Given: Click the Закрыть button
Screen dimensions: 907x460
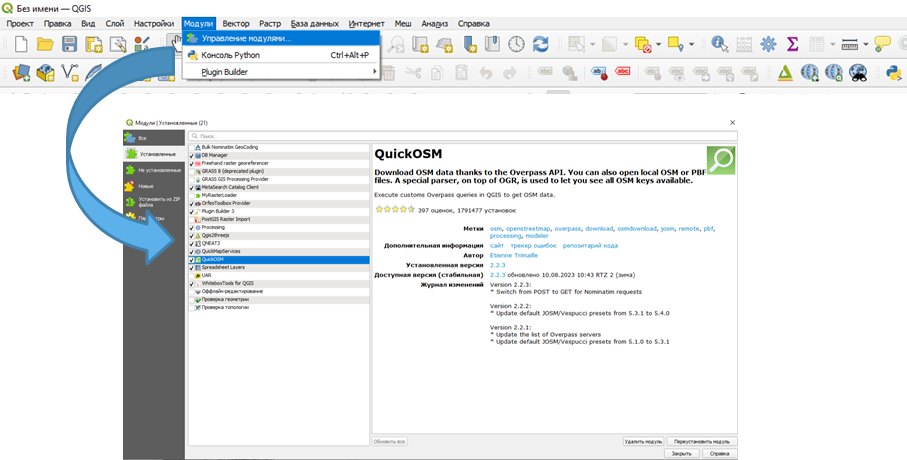Looking at the screenshot, I should (681, 454).
